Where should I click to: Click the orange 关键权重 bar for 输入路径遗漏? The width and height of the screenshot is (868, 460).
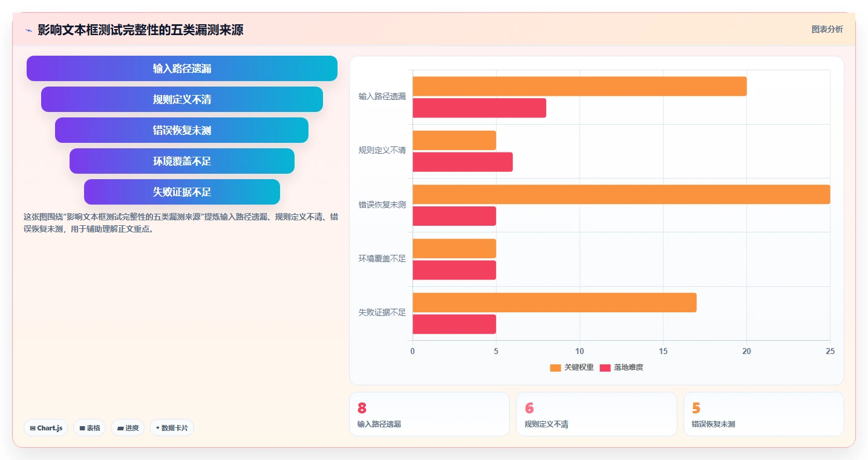(579, 86)
